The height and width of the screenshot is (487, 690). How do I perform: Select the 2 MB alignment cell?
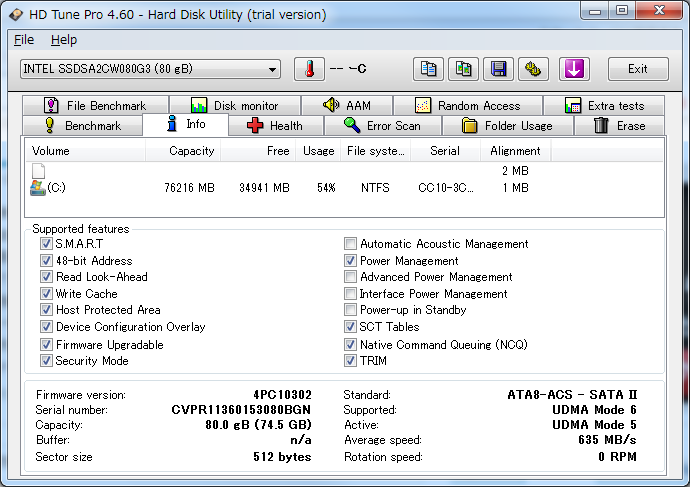pos(515,171)
